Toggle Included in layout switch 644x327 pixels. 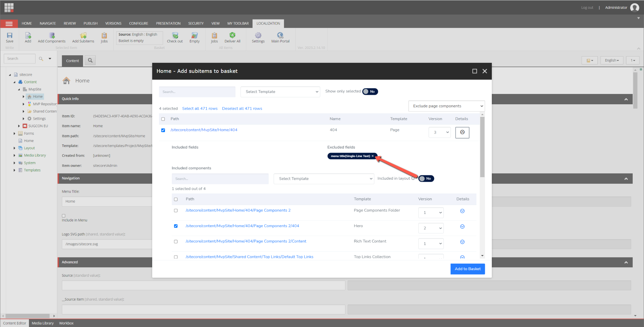point(426,178)
